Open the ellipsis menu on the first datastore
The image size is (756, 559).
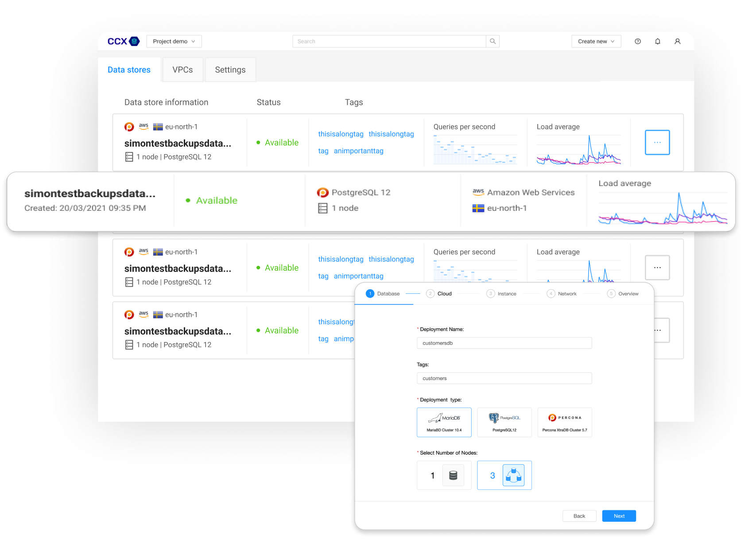click(x=657, y=142)
